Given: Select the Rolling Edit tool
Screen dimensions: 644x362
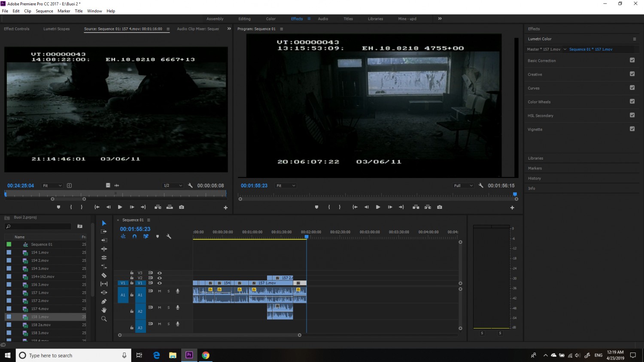Looking at the screenshot, I should 104,249.
